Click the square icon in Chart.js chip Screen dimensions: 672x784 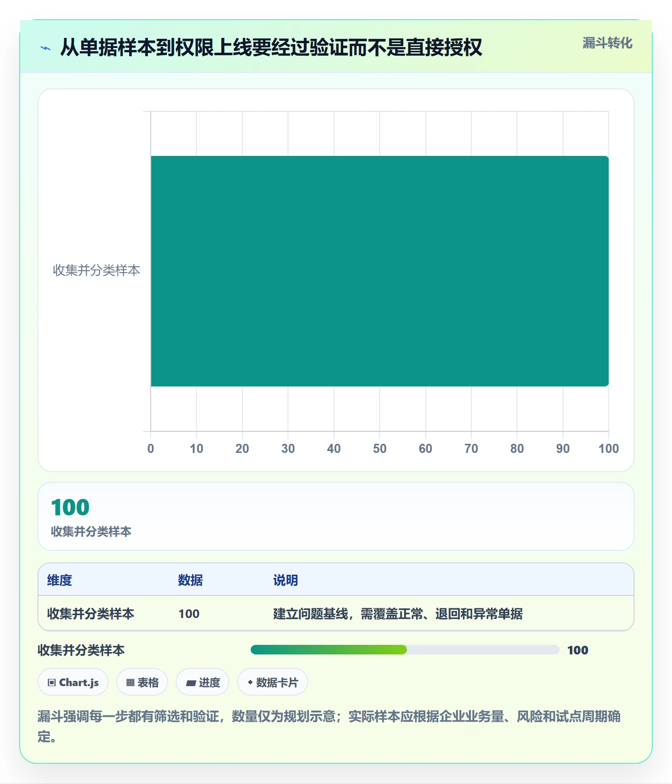(52, 682)
